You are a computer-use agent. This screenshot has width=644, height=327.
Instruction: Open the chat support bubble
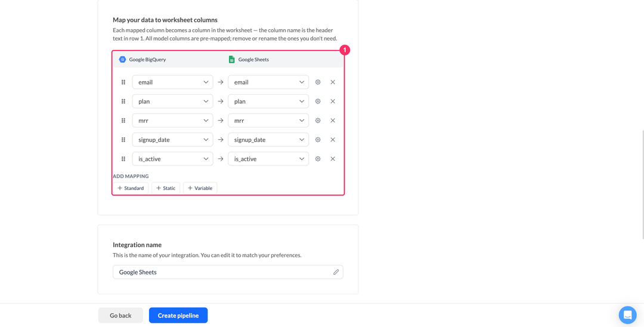point(627,315)
